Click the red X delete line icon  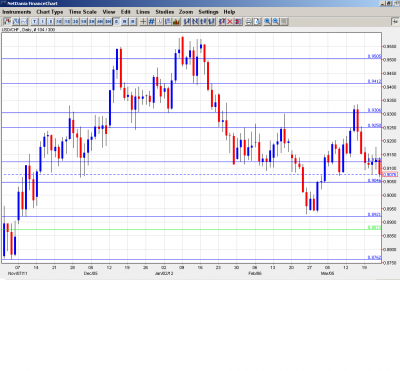point(230,22)
